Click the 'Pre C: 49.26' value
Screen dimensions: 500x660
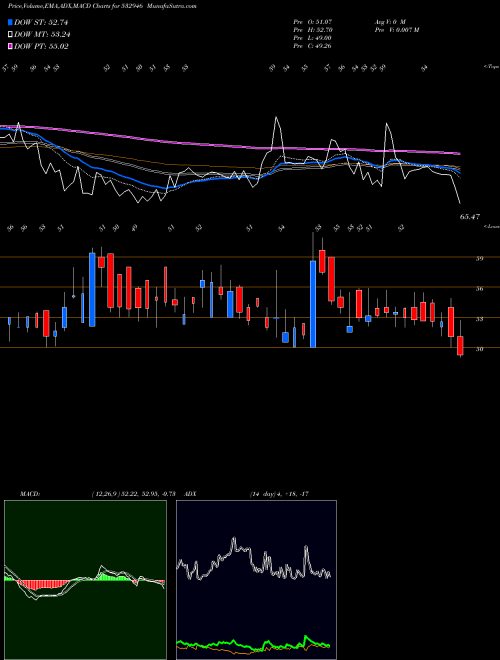point(313,46)
